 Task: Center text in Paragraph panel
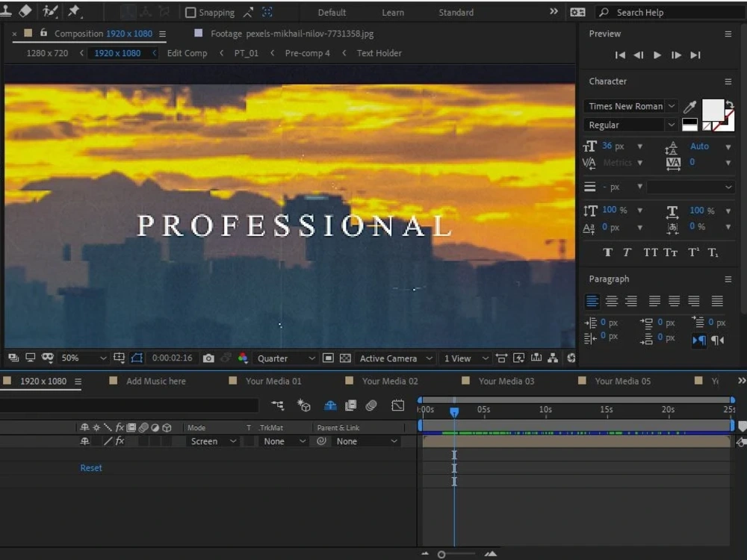(x=611, y=301)
